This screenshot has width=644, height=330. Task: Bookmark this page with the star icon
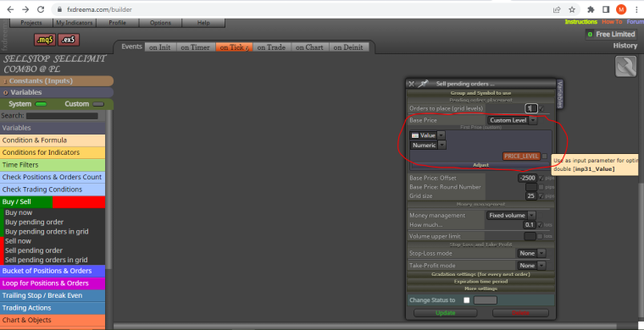[572, 9]
